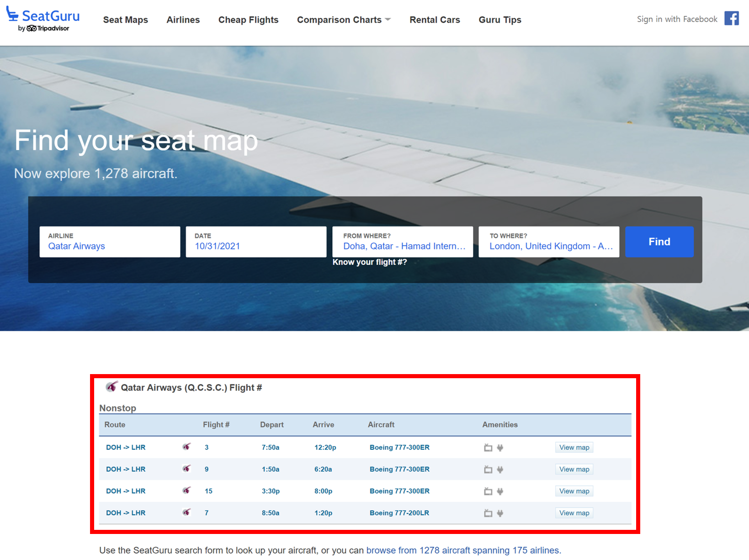Click the TV amenity icon for flight 9
749x560 pixels.
(x=488, y=470)
